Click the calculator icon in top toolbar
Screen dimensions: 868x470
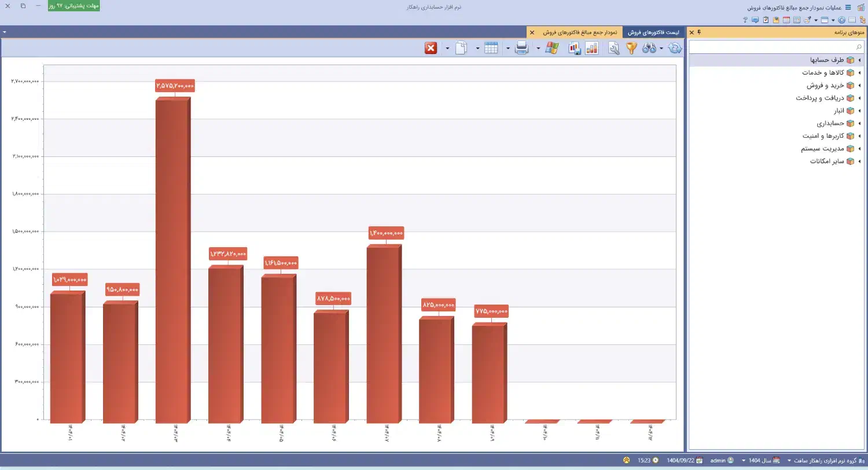coord(797,20)
